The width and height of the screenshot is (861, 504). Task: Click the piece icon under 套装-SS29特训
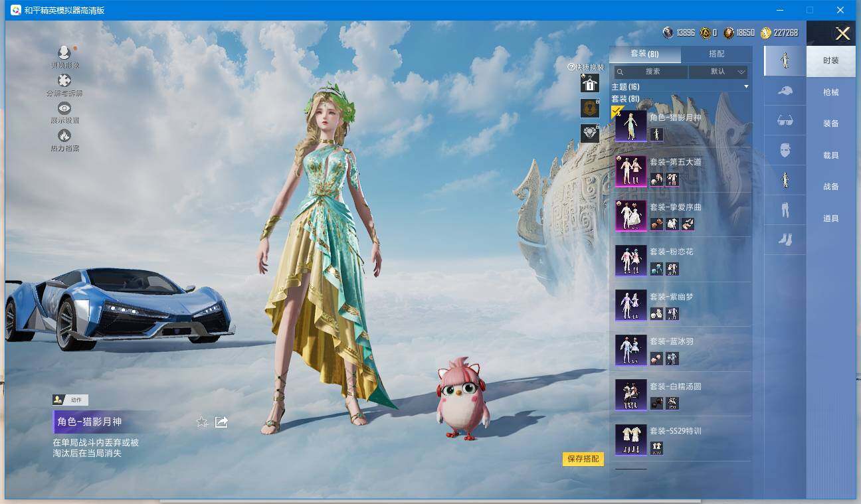(656, 448)
